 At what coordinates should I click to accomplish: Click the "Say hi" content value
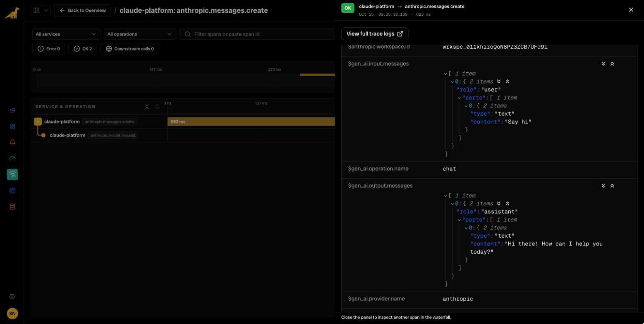point(518,122)
